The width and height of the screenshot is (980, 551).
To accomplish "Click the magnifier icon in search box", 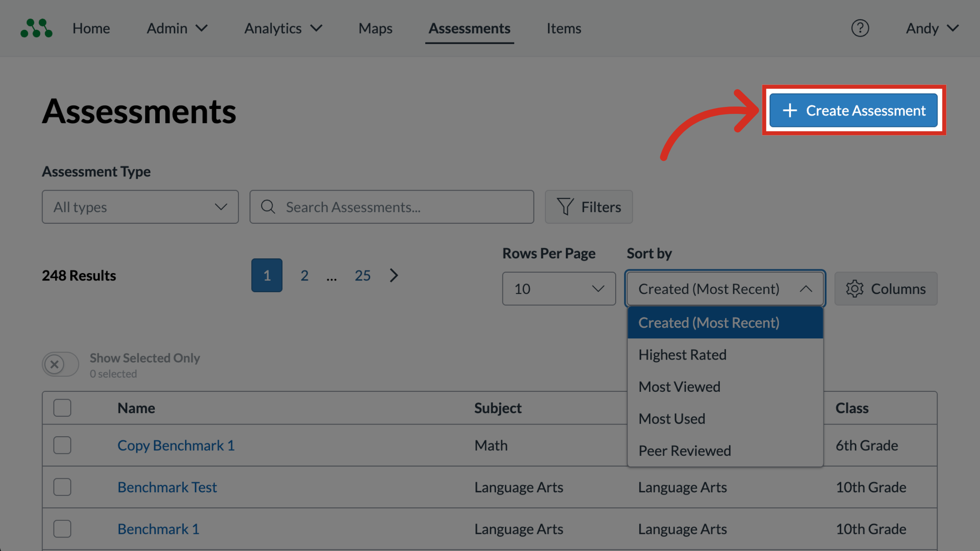I will (x=268, y=207).
